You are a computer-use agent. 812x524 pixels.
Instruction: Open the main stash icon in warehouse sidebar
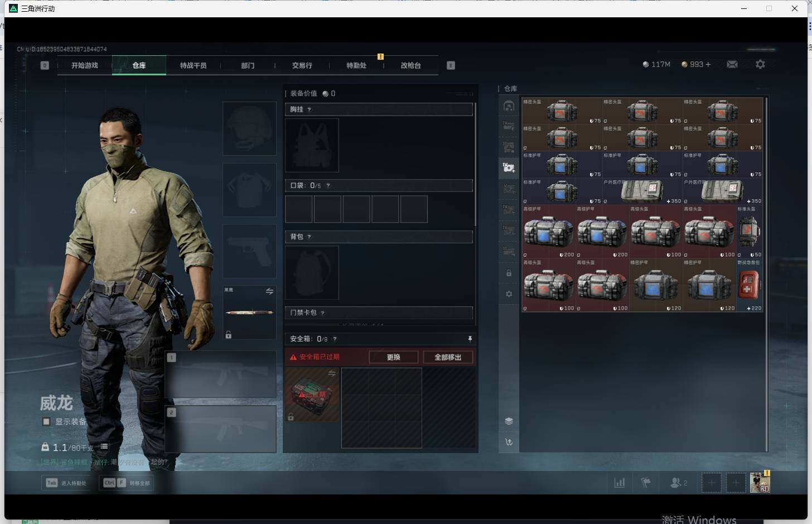(509, 106)
